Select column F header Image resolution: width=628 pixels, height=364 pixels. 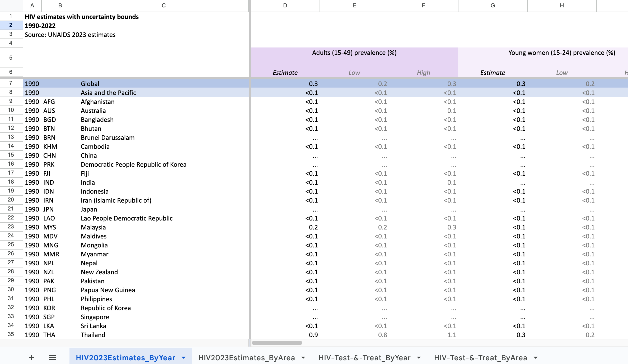tap(424, 6)
